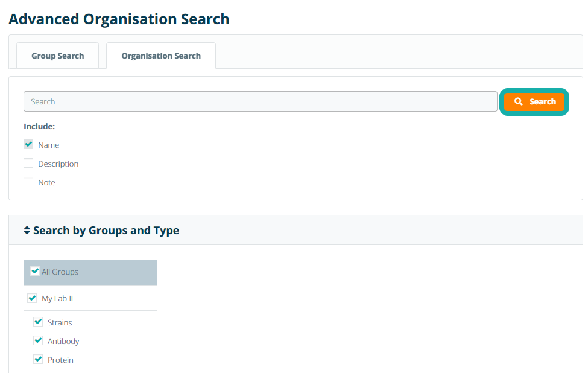Toggle the All Groups checkbox
Viewport: 588px width, 373px height.
(35, 272)
